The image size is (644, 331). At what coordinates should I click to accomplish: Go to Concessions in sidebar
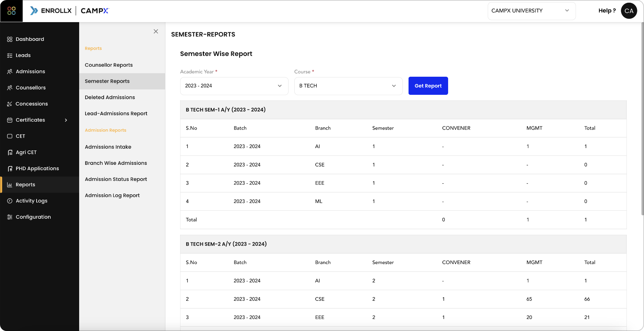pos(32,104)
